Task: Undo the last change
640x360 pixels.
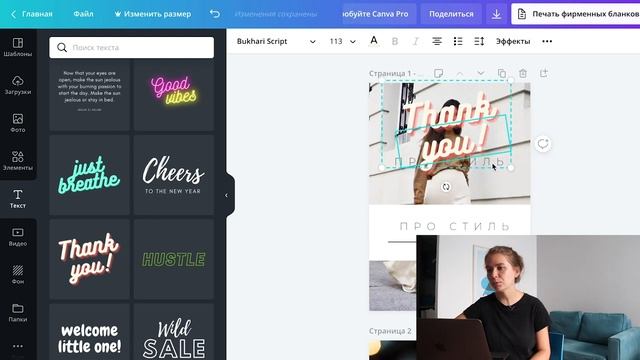Action: pos(215,14)
